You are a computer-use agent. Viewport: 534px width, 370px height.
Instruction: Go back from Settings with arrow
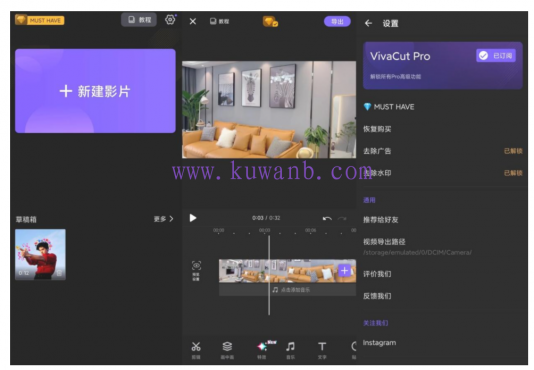(368, 23)
